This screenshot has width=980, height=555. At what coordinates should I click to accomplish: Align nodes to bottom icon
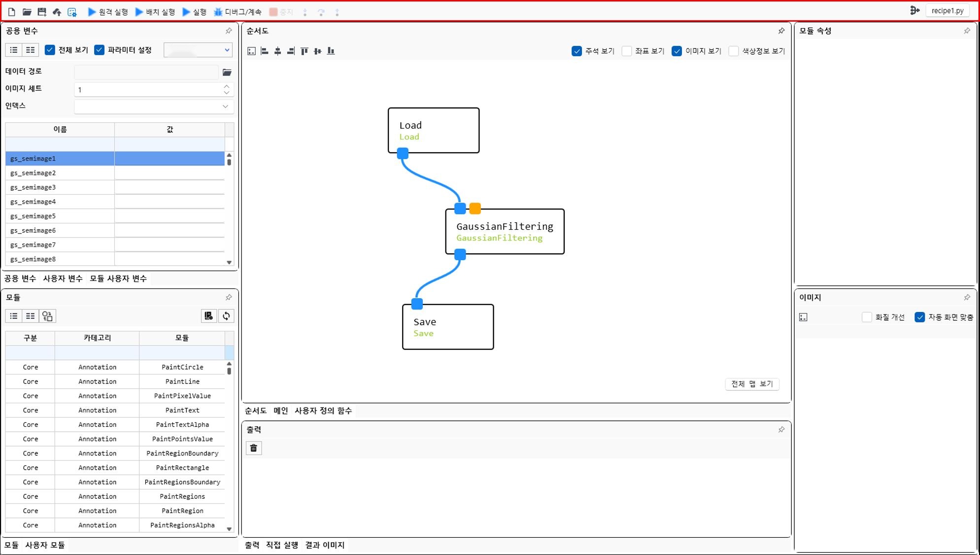tap(331, 51)
